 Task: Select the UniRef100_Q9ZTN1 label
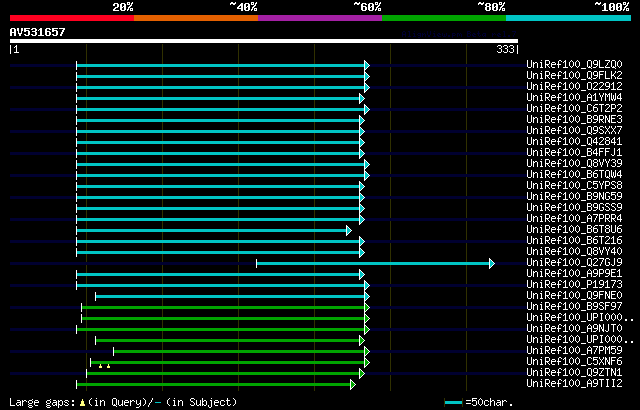click(574, 373)
